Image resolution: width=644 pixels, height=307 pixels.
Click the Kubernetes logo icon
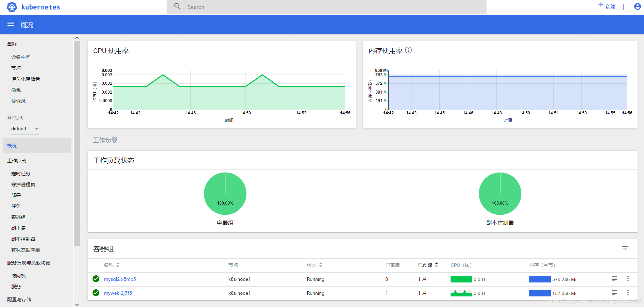[x=12, y=7]
